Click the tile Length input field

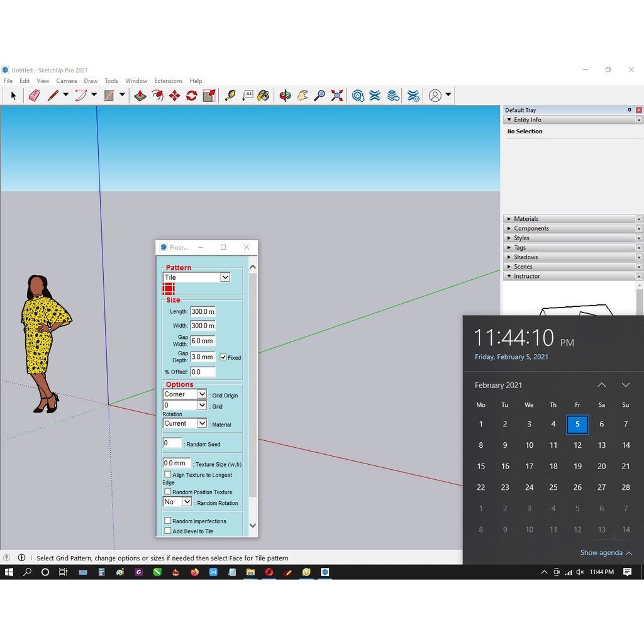pos(203,311)
